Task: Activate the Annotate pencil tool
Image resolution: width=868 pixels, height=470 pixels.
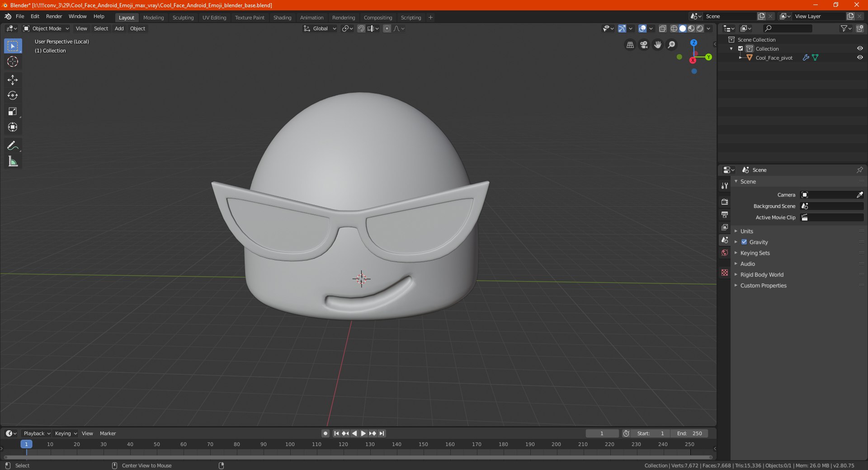Action: pos(13,146)
